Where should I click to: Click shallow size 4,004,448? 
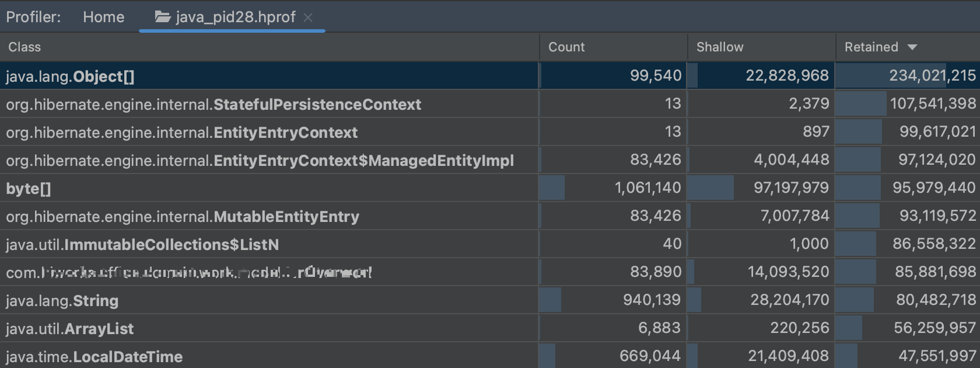791,159
